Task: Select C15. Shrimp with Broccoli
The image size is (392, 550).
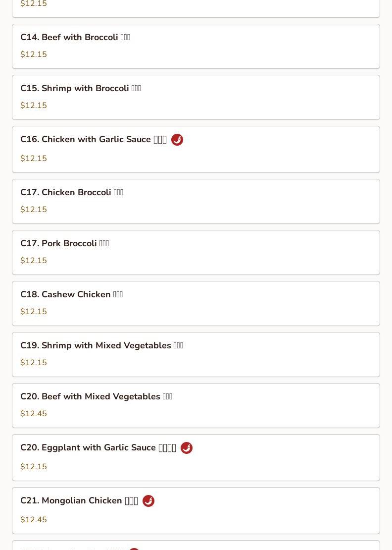Action: [80, 89]
